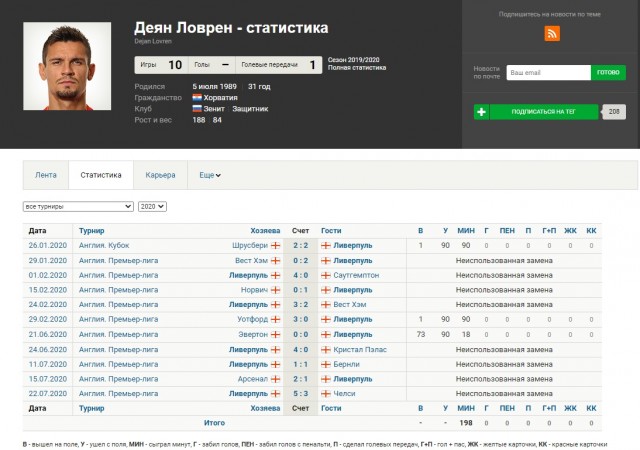The image size is (640, 450).
Task: Click Эвертон home team link
Action: tap(253, 334)
